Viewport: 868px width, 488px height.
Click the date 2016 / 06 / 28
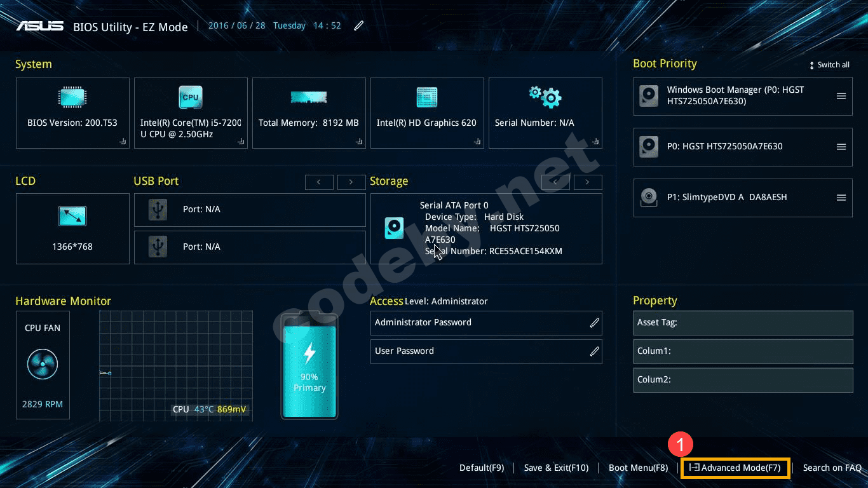click(x=237, y=26)
